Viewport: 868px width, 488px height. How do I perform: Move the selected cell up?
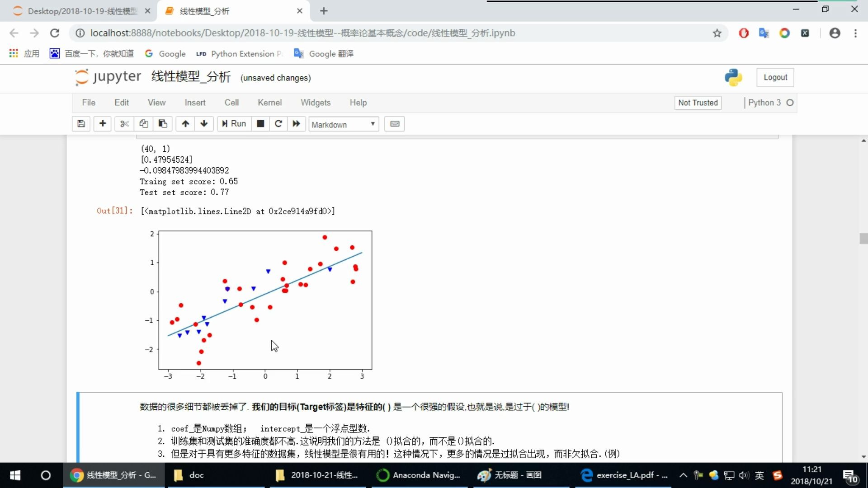185,124
